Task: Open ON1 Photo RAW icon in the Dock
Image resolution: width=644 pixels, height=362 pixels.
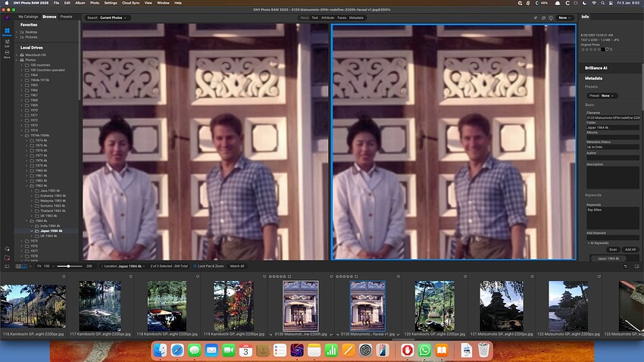Action: click(297, 350)
